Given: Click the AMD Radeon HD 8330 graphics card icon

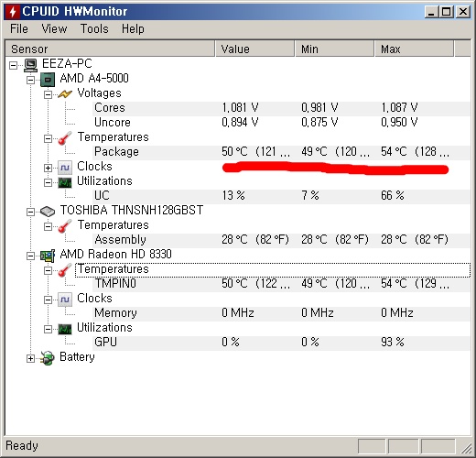Looking at the screenshot, I should point(48,256).
